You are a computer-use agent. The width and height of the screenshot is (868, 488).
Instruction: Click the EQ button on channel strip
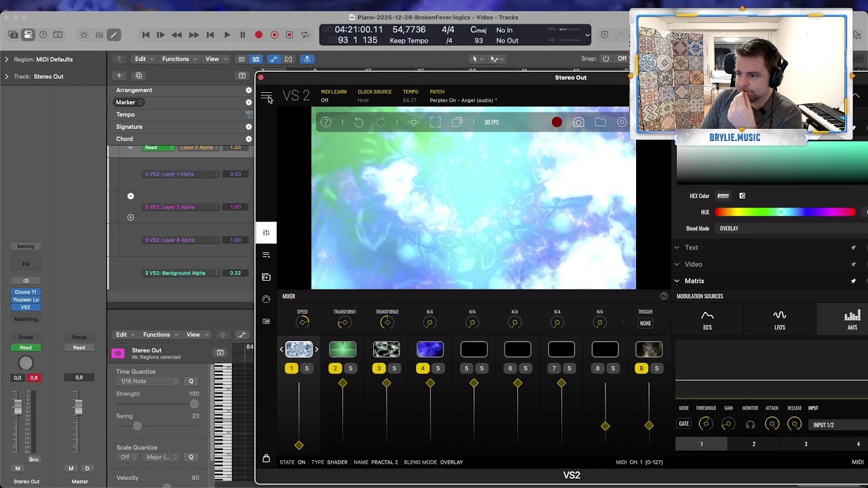25,264
